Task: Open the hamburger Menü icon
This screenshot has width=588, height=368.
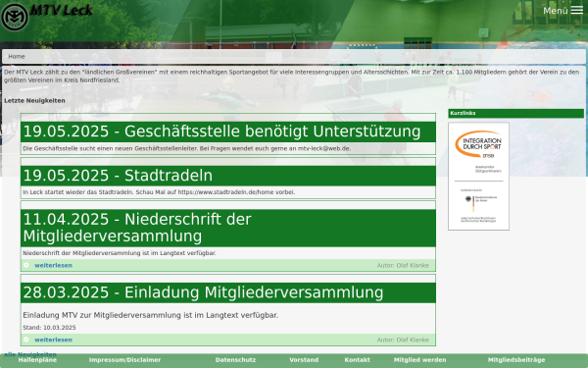Action: (577, 11)
